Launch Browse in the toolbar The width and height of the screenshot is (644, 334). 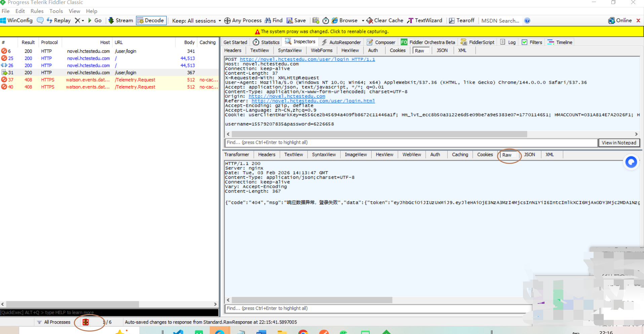[345, 20]
